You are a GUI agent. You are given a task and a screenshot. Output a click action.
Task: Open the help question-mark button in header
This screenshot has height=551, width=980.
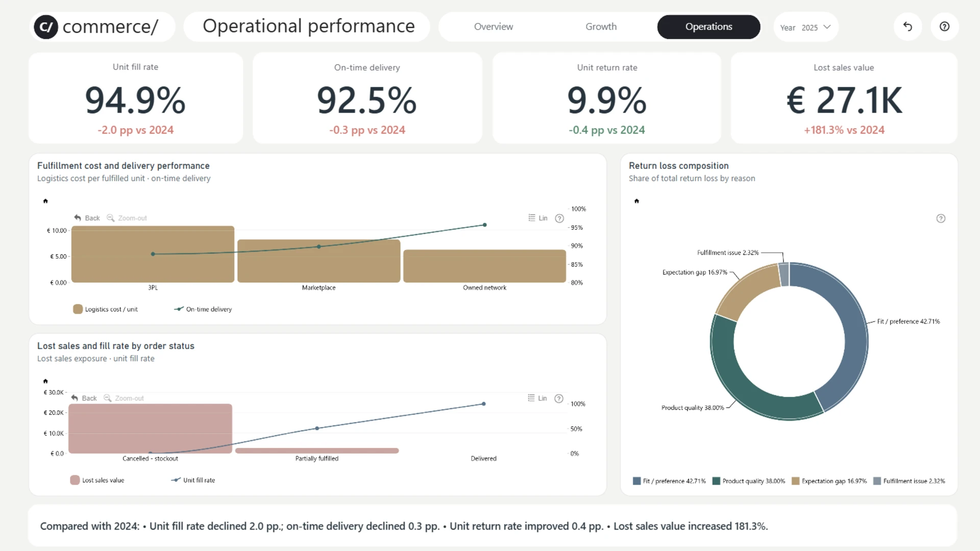point(944,27)
